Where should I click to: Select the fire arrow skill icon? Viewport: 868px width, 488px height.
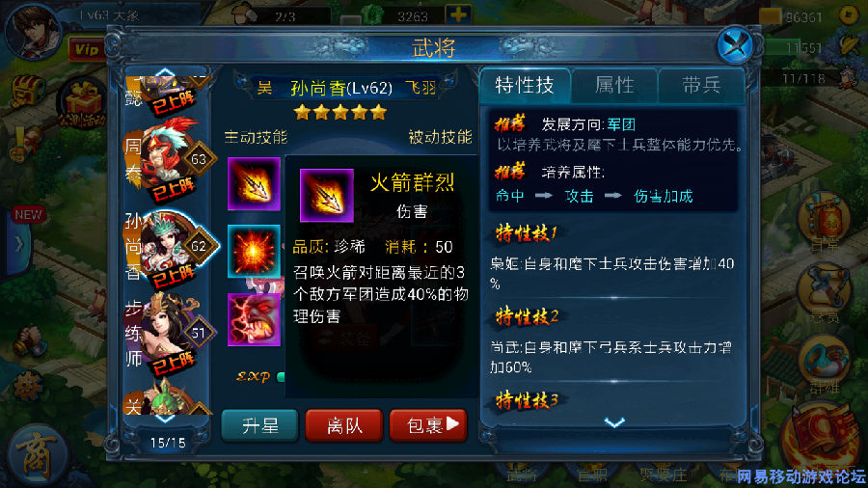[x=254, y=183]
